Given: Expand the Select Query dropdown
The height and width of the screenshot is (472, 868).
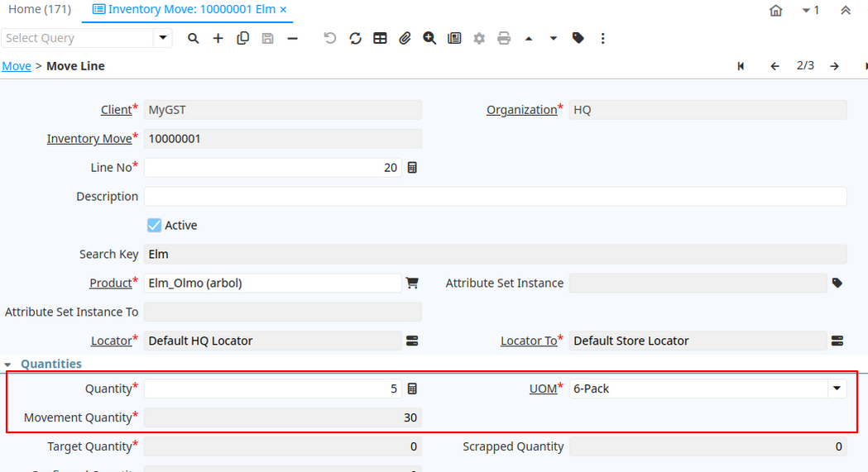Looking at the screenshot, I should pyautogui.click(x=163, y=38).
